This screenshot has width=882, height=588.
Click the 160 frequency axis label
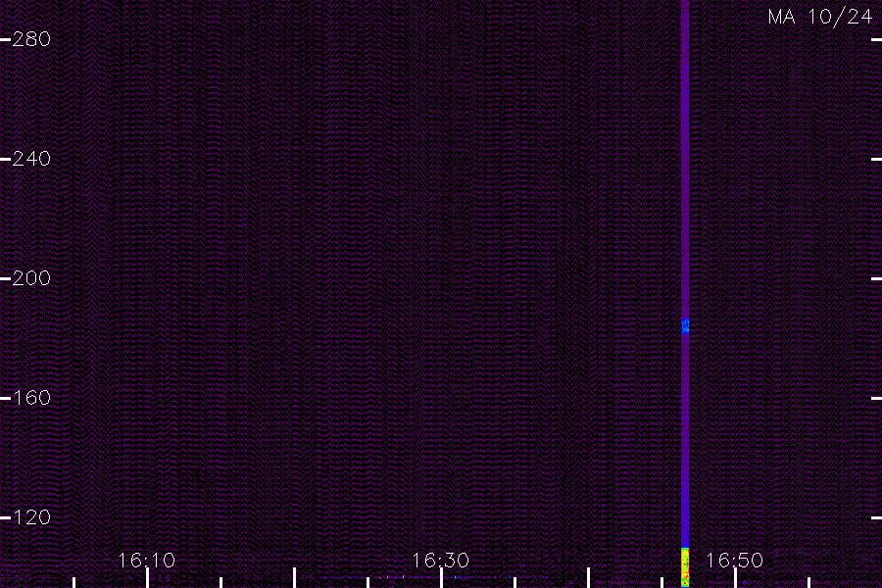pyautogui.click(x=31, y=398)
